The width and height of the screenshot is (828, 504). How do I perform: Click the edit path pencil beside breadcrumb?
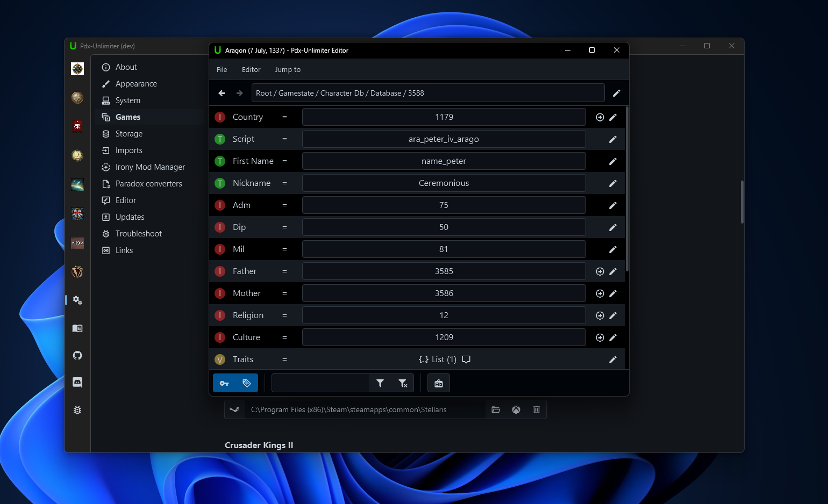click(x=617, y=93)
